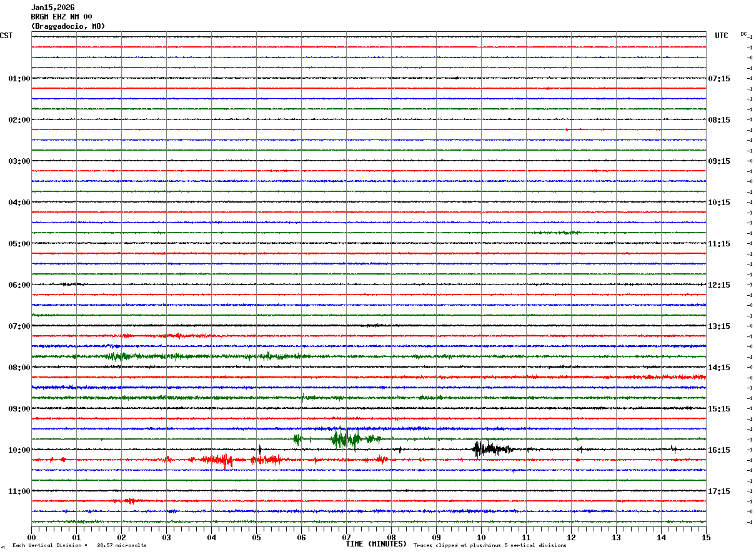Click the red burst near minute 4 after 10:00
The image size is (756, 554).
click(x=219, y=460)
